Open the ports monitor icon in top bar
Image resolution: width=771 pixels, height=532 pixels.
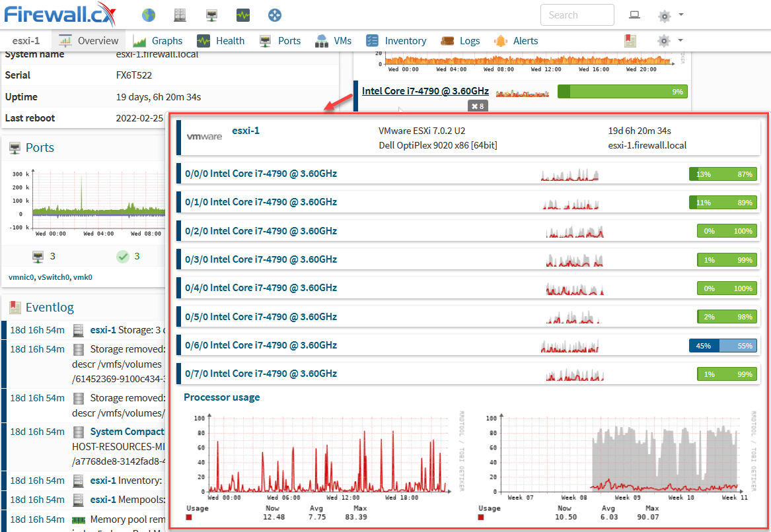pos(211,15)
